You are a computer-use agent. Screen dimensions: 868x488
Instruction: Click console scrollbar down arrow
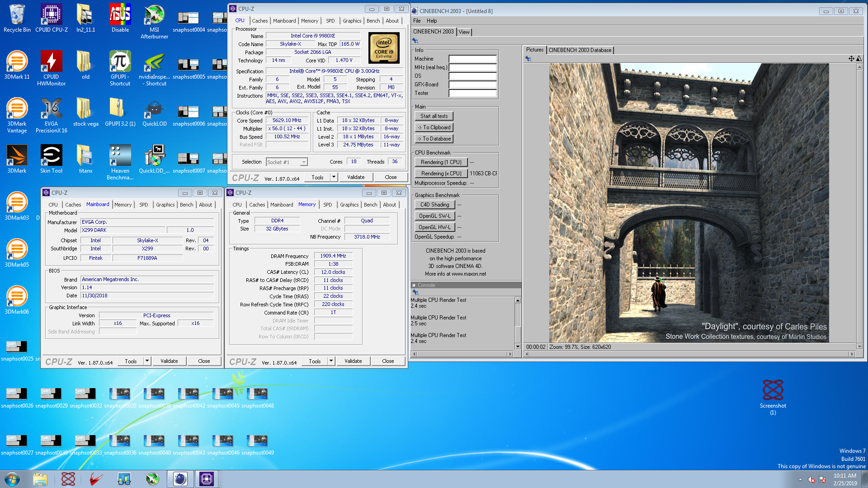(518, 347)
